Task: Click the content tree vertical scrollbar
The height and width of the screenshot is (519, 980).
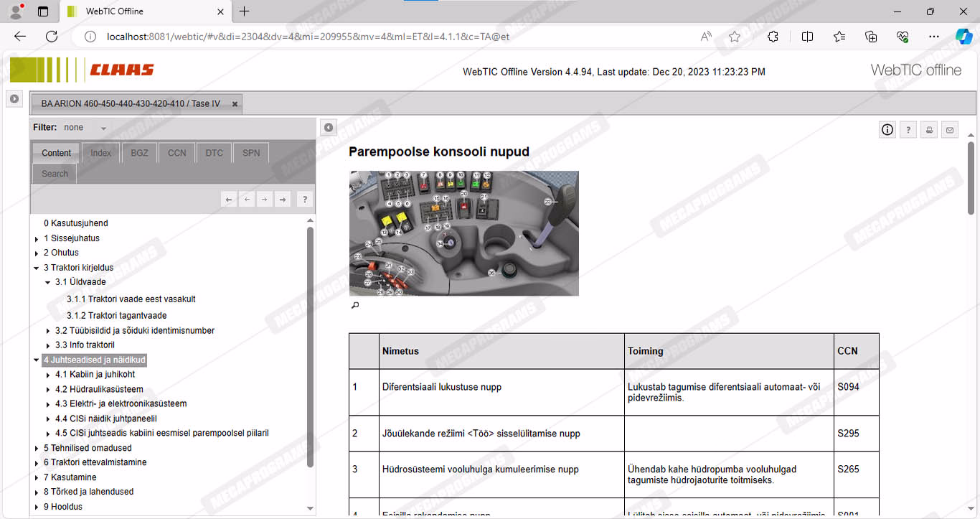Action: point(310,345)
